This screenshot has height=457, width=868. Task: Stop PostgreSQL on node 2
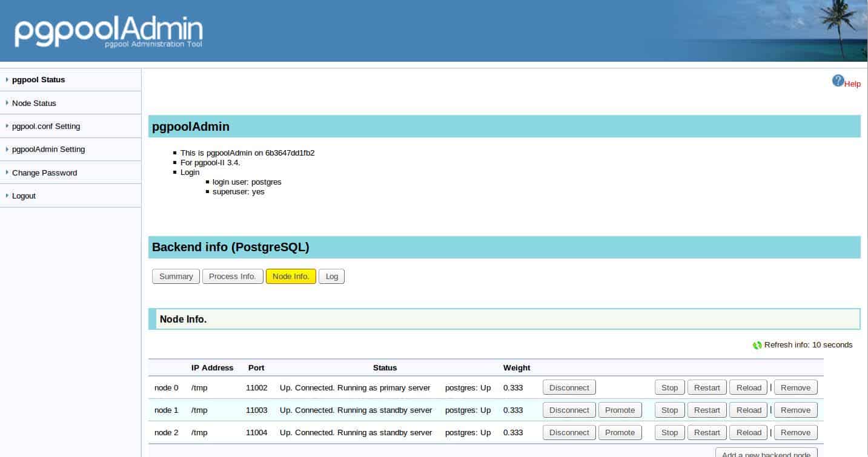(x=669, y=432)
